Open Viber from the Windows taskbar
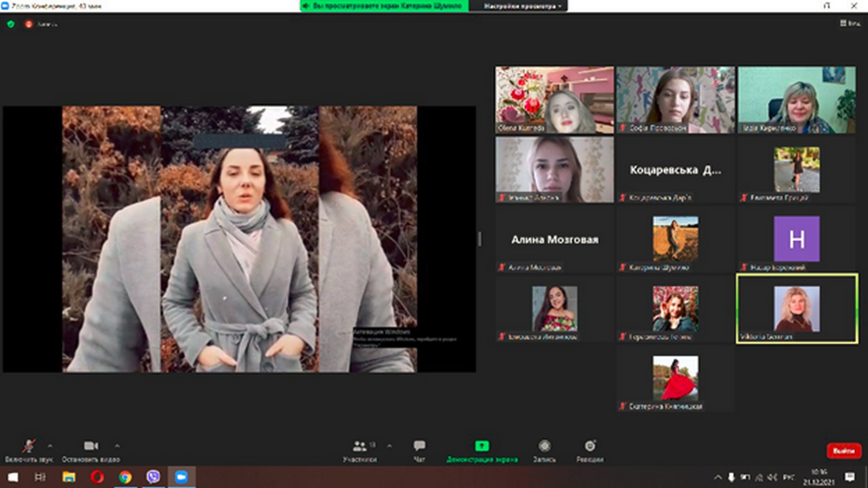The height and width of the screenshot is (488, 868). tap(153, 477)
